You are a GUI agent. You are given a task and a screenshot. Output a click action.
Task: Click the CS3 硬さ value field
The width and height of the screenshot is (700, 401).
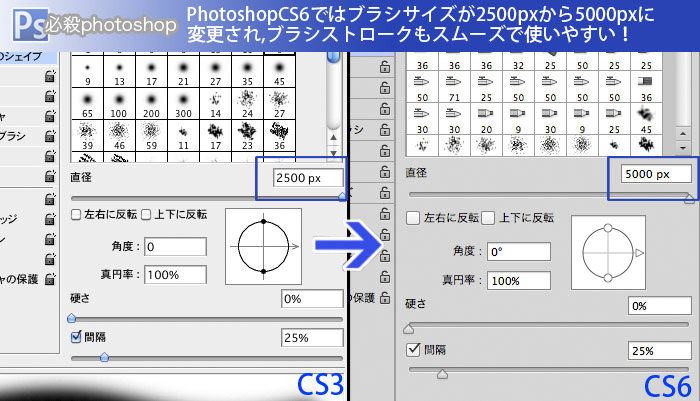312,299
